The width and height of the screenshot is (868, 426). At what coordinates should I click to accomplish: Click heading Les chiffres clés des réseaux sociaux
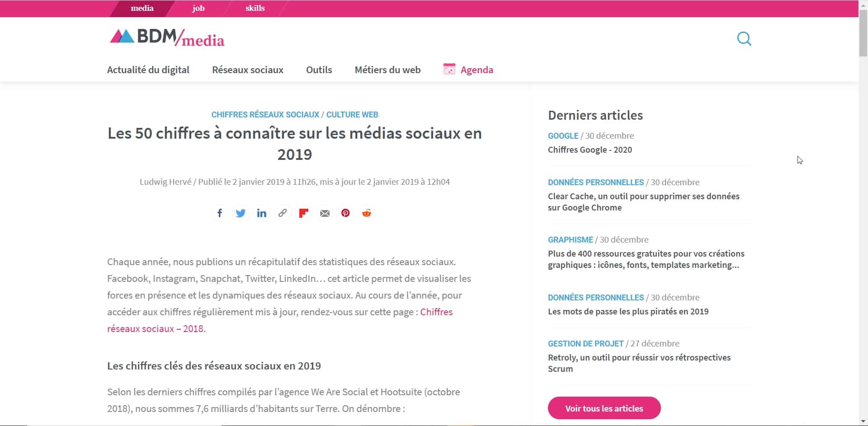tap(214, 366)
